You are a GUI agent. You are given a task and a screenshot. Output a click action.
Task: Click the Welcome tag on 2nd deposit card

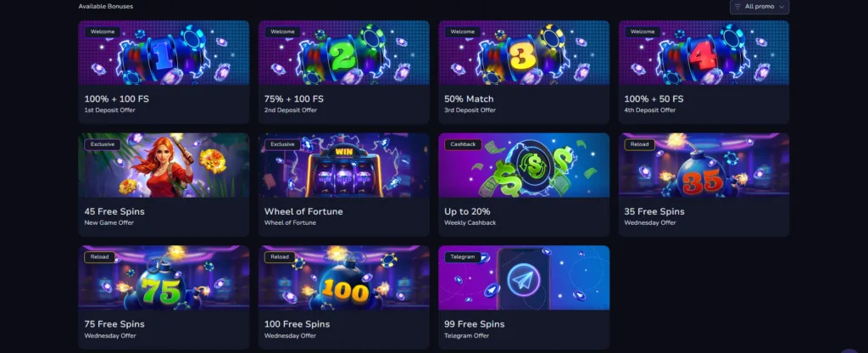tap(282, 32)
